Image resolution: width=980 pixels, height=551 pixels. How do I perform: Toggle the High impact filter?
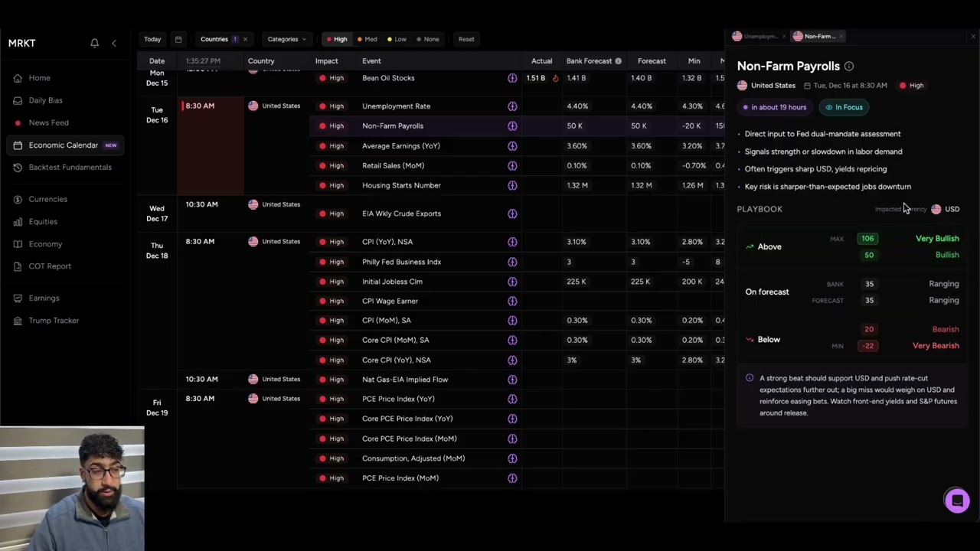pyautogui.click(x=336, y=39)
